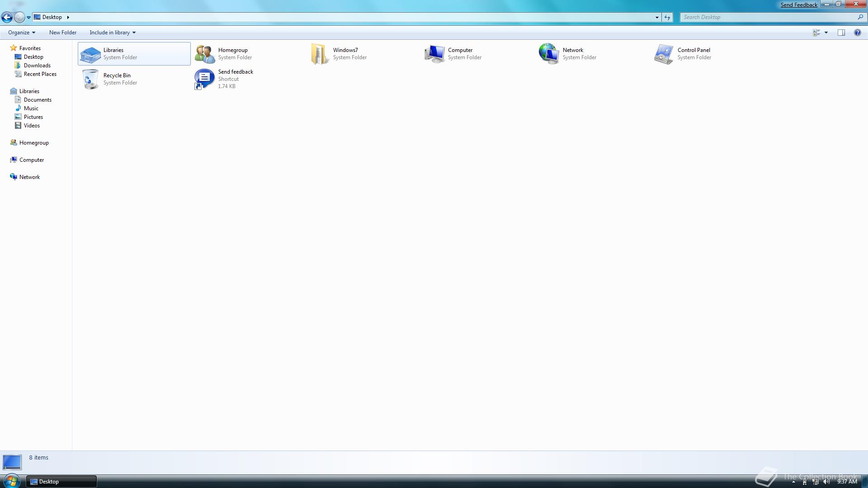Click the network tray icon
Image resolution: width=868 pixels, height=488 pixels.
pos(816,482)
